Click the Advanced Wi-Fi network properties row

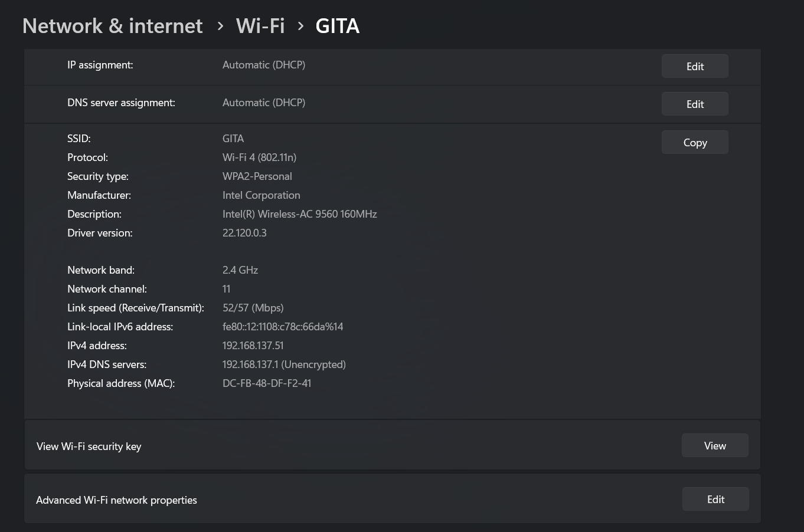393,499
